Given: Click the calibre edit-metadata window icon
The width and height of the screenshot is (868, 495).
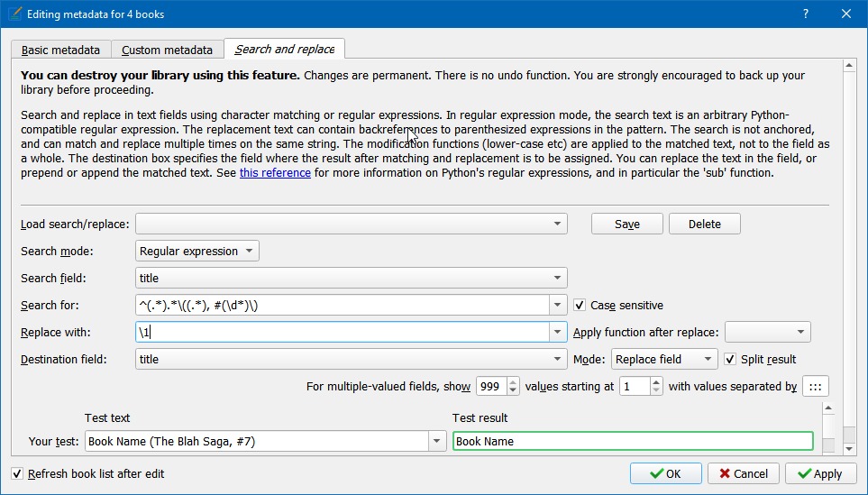Looking at the screenshot, I should pyautogui.click(x=14, y=14).
